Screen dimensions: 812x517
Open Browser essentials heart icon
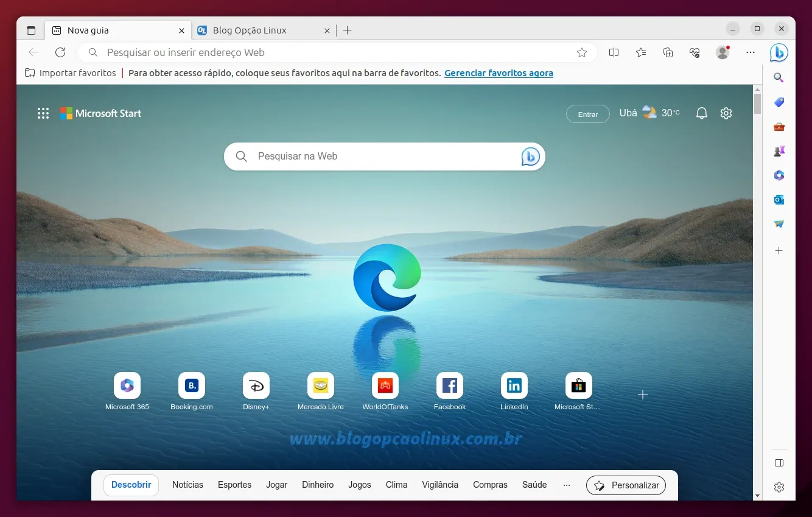click(695, 52)
